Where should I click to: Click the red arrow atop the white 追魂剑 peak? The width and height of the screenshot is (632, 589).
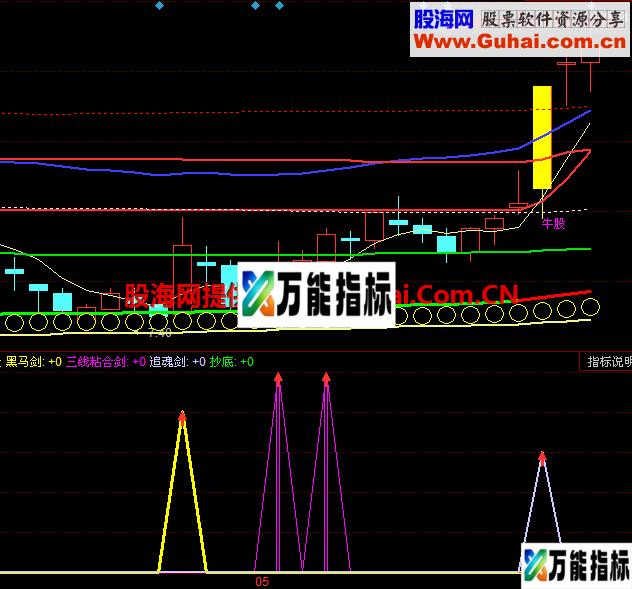tap(542, 457)
